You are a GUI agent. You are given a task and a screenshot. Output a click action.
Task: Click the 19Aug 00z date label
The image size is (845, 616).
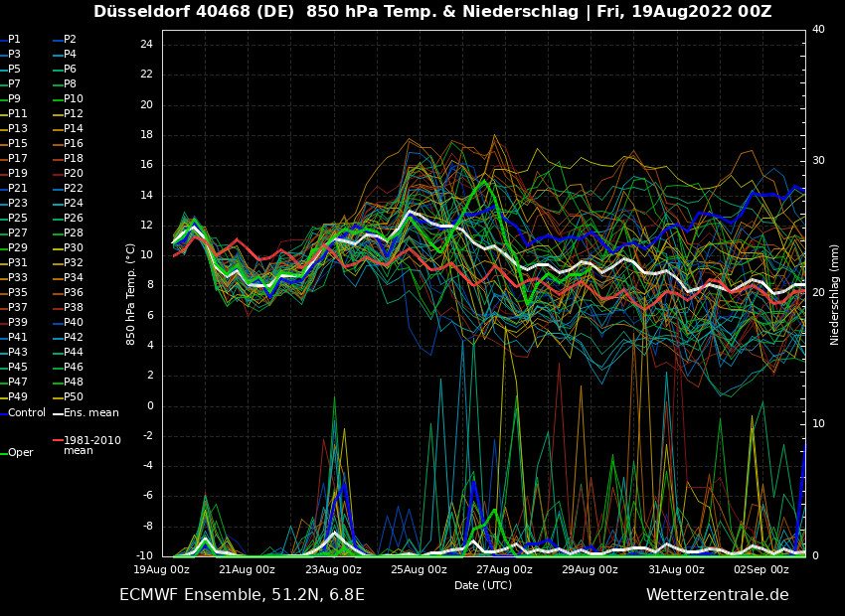162,570
